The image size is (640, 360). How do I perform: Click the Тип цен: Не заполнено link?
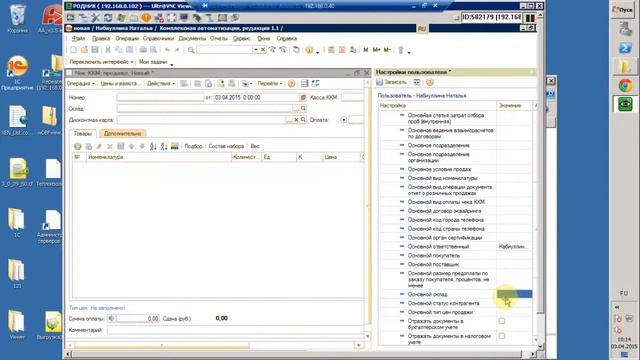click(97, 308)
